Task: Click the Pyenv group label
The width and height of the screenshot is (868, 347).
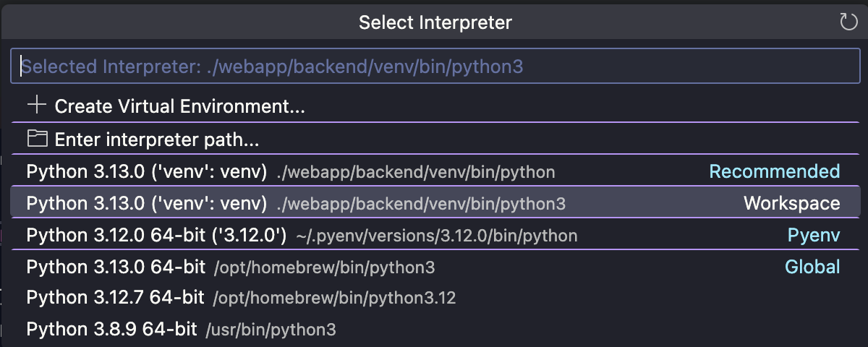Action: pos(813,236)
